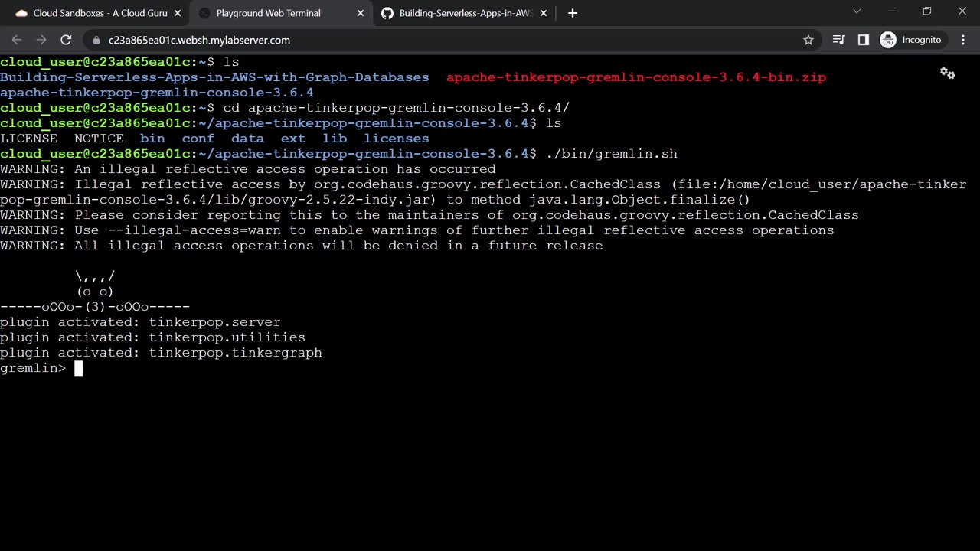Bookmark this page with the star icon

[808, 40]
